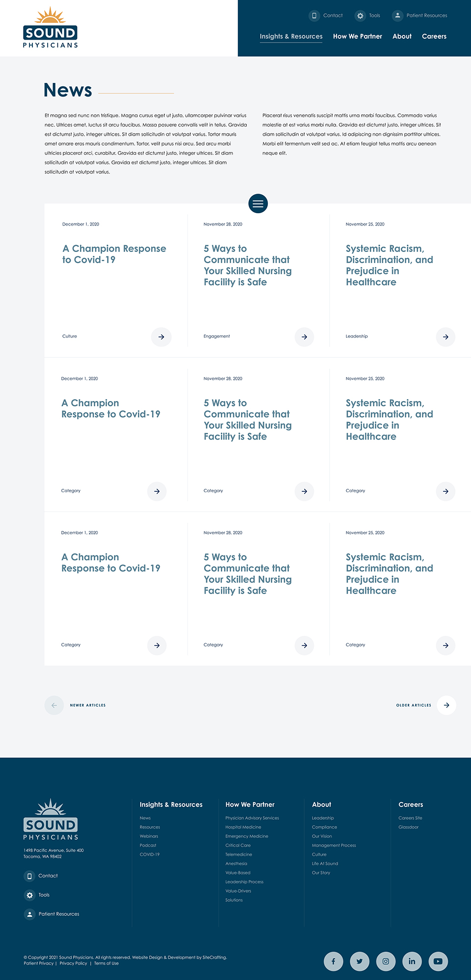Select How We Partner in navigation

[357, 36]
